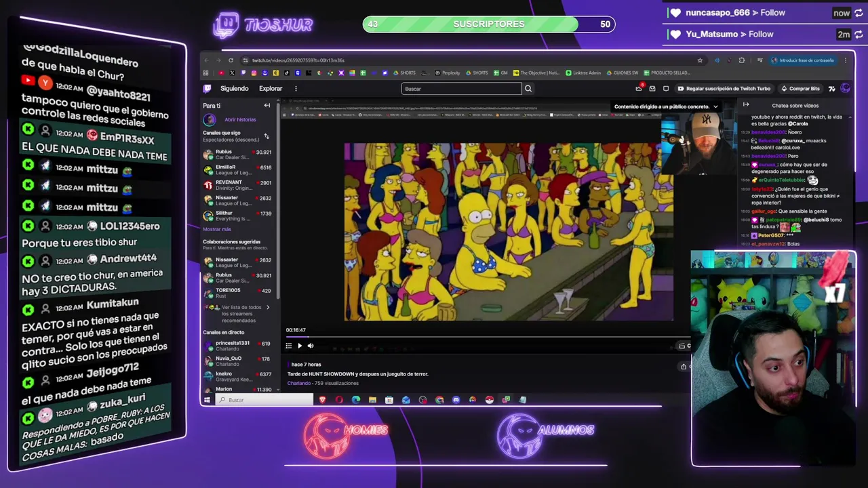Play the Twitch video
868x488 pixels.
[x=300, y=346]
